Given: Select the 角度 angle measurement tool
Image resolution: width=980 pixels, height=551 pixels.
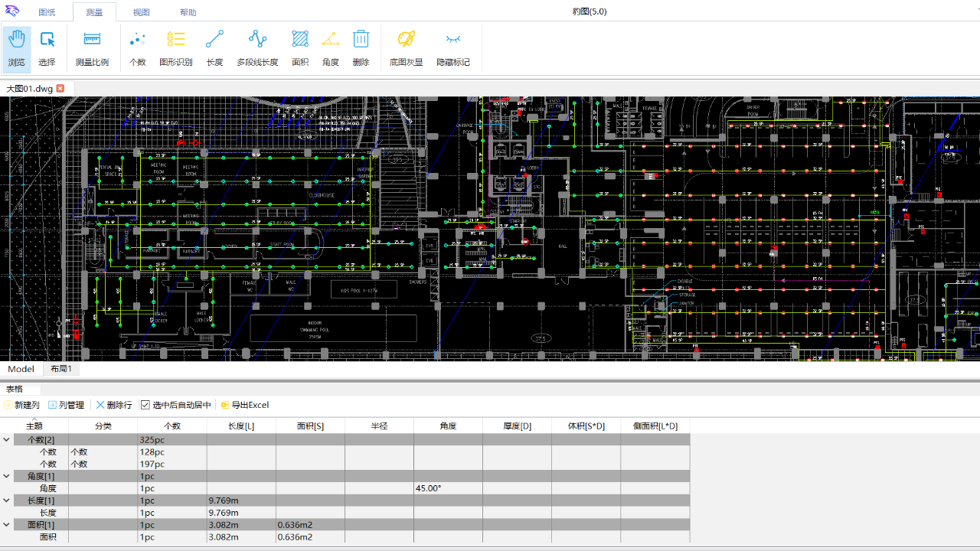Looking at the screenshot, I should (x=331, y=47).
